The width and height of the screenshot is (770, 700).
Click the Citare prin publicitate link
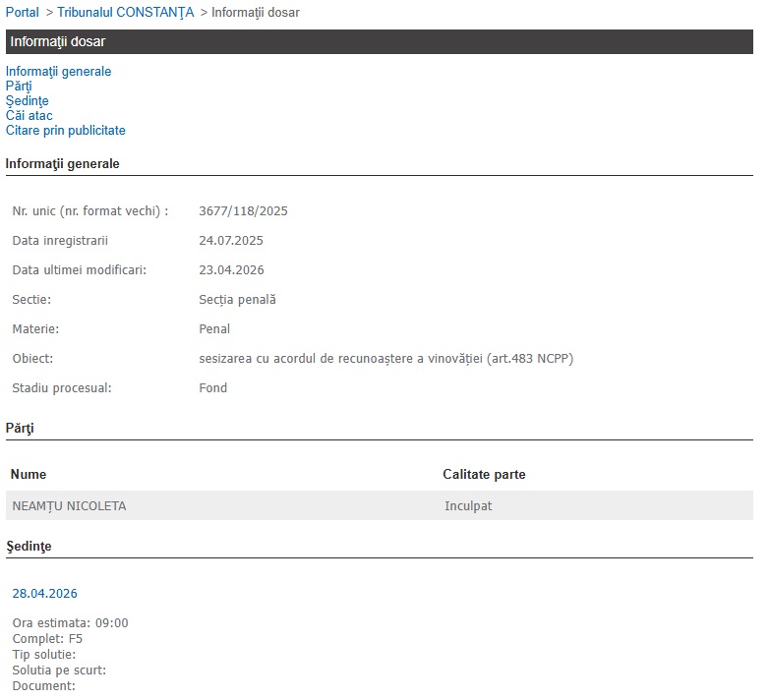pyautogui.click(x=65, y=131)
